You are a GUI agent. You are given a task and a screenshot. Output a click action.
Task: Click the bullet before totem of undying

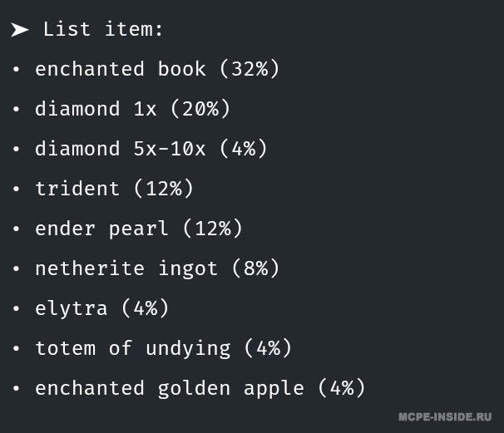pos(16,349)
